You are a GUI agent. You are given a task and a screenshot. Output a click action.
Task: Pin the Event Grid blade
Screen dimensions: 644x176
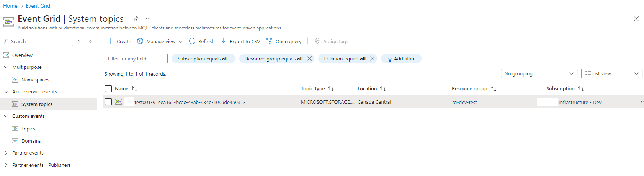tap(136, 19)
